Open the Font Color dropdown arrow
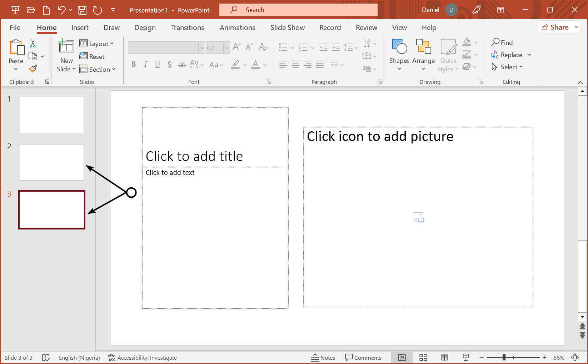Viewport: 588px width, 364px height. coord(264,65)
